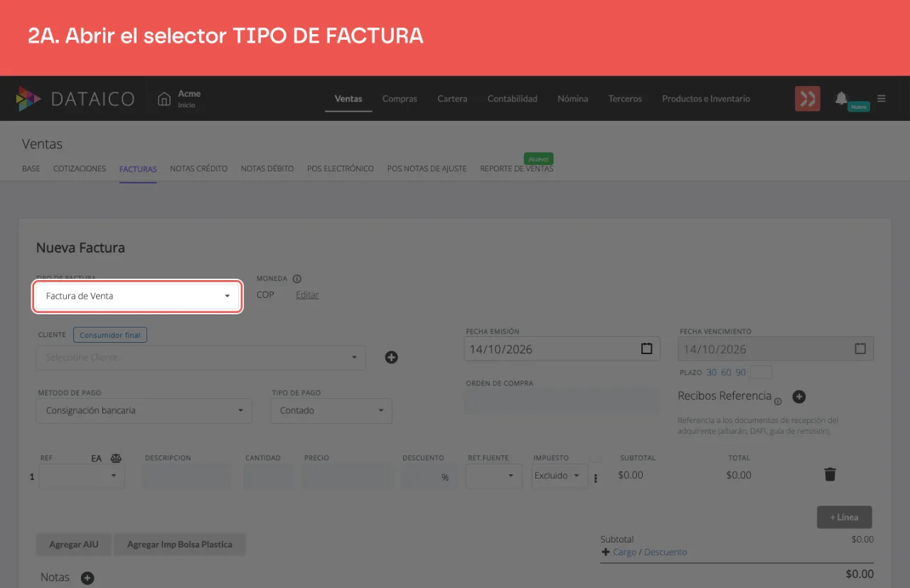Click the custom plazo days field
Screen dimensions: 910x588
coord(761,373)
